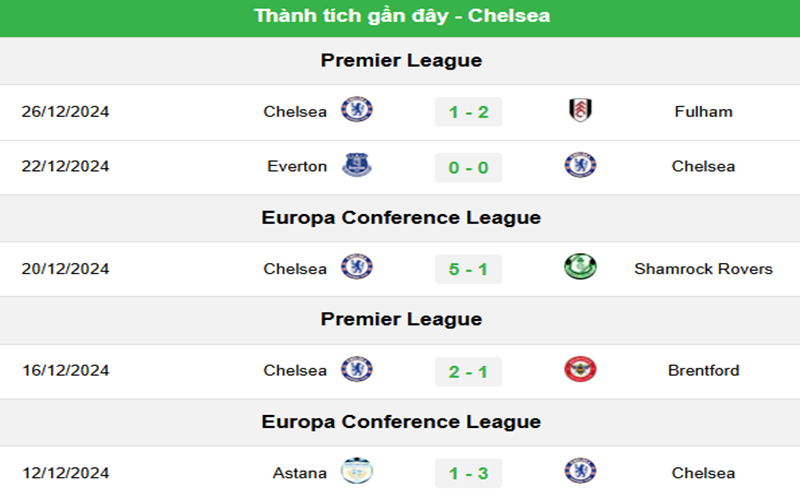The width and height of the screenshot is (800, 500).
Task: Click Chelsea crest in the Everton match row
Action: (x=580, y=166)
